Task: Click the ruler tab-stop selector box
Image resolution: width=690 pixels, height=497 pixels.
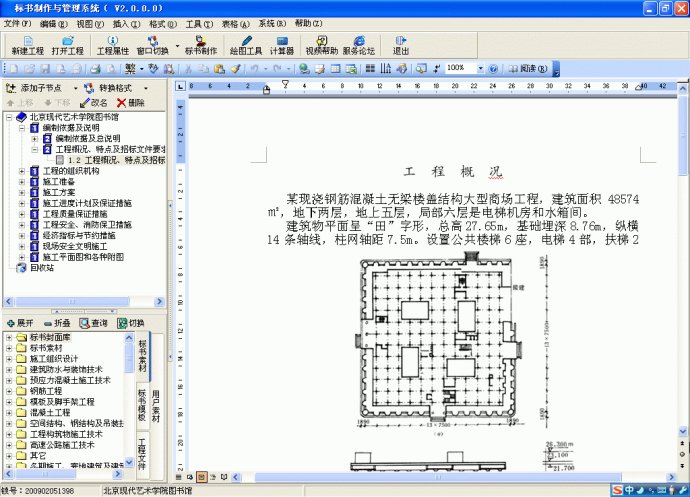Action: pos(180,86)
